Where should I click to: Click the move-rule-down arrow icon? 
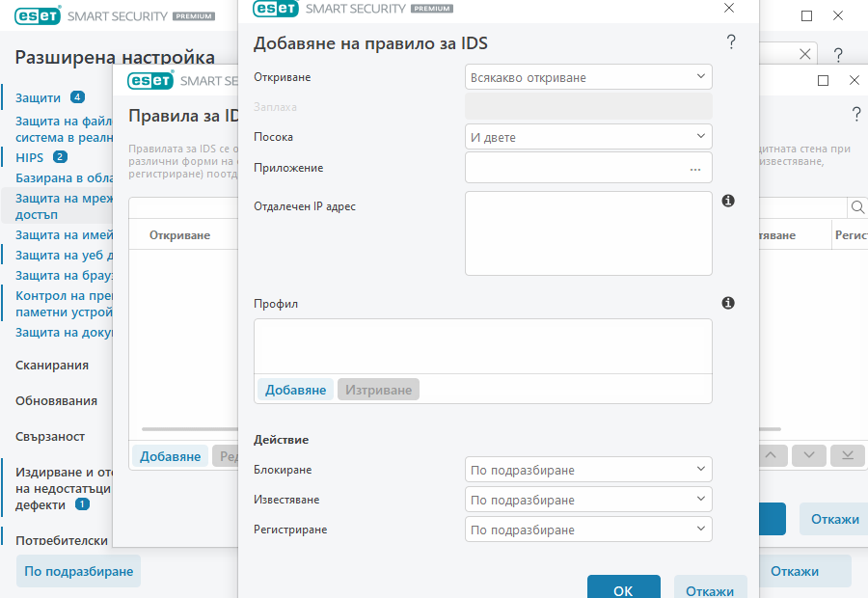tap(808, 455)
